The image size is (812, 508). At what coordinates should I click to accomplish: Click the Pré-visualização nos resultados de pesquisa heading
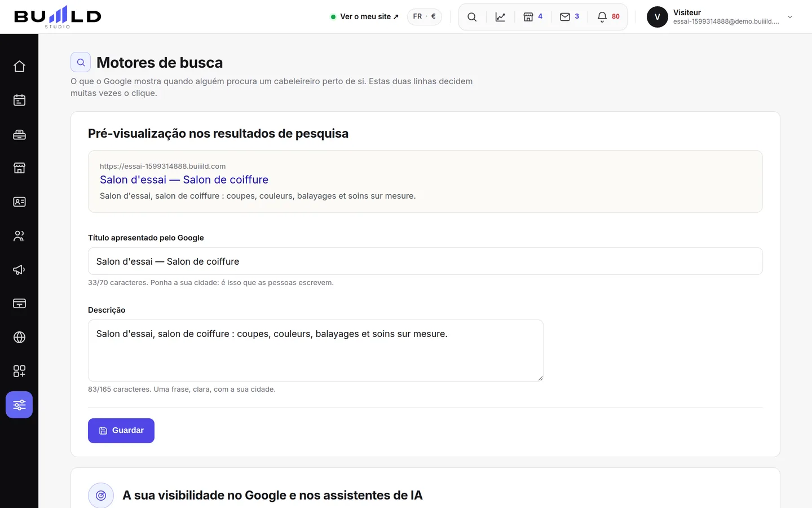pyautogui.click(x=218, y=133)
